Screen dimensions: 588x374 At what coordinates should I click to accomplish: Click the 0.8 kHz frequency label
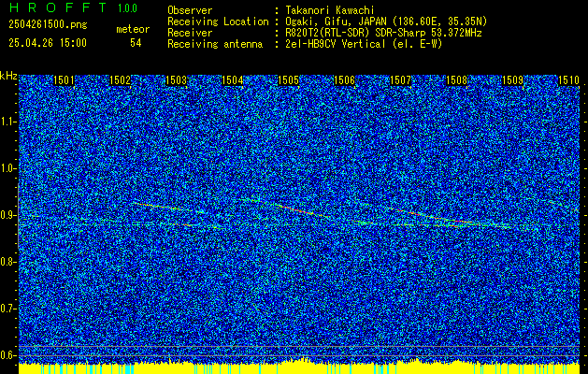[7, 262]
